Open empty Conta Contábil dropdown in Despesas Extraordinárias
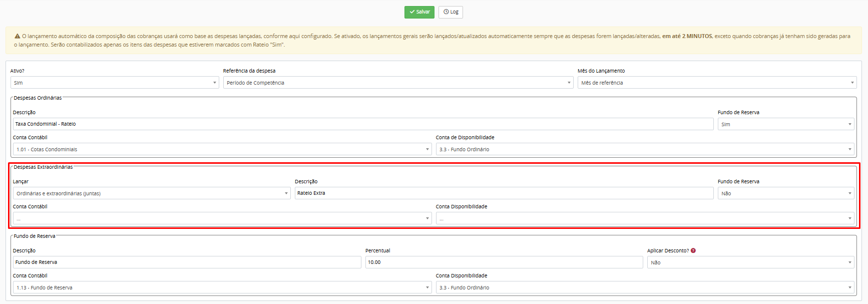Screen dimensions: 868x304 click(x=222, y=218)
